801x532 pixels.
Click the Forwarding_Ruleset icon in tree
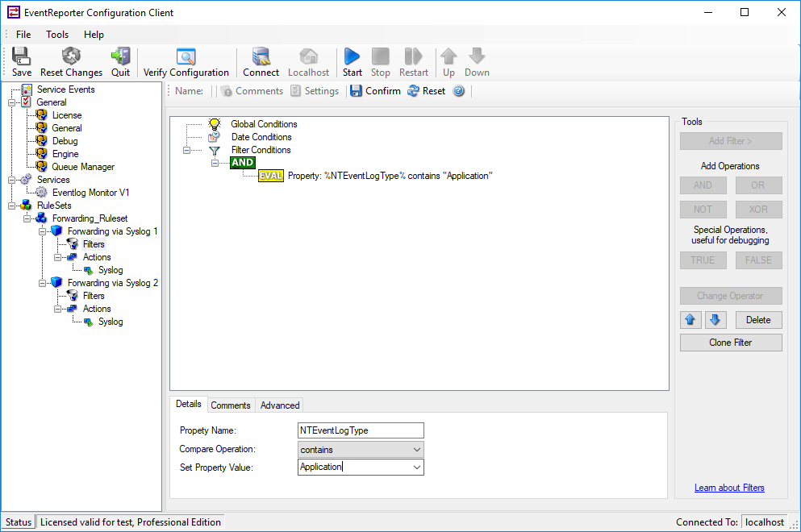(41, 218)
